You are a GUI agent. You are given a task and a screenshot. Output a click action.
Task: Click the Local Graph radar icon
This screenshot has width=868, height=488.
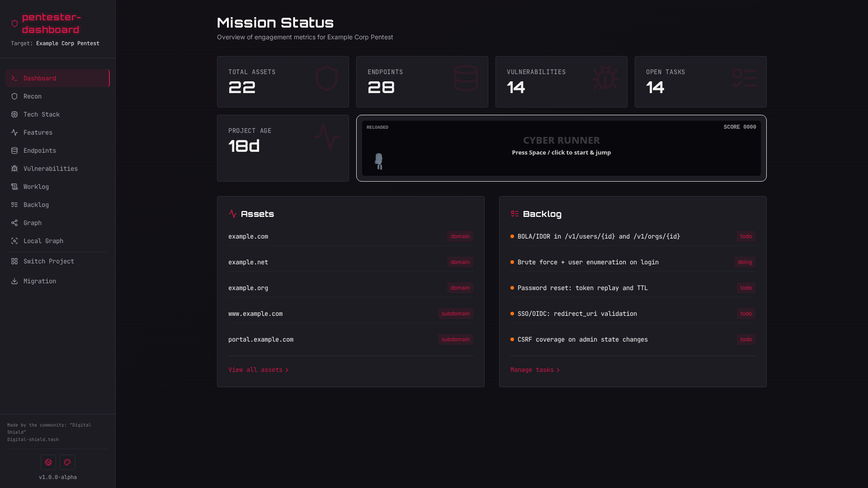(14, 241)
